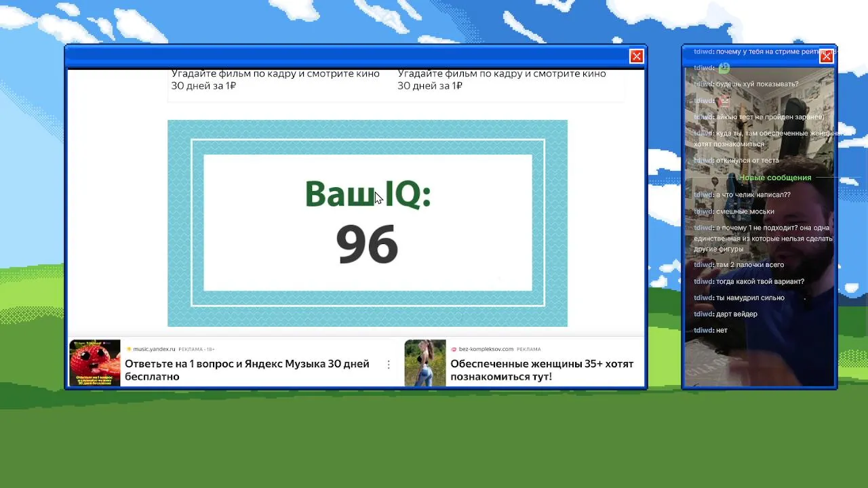Jump to 'Новые сообщения' marker in chat
This screenshot has width=868, height=488.
point(775,178)
